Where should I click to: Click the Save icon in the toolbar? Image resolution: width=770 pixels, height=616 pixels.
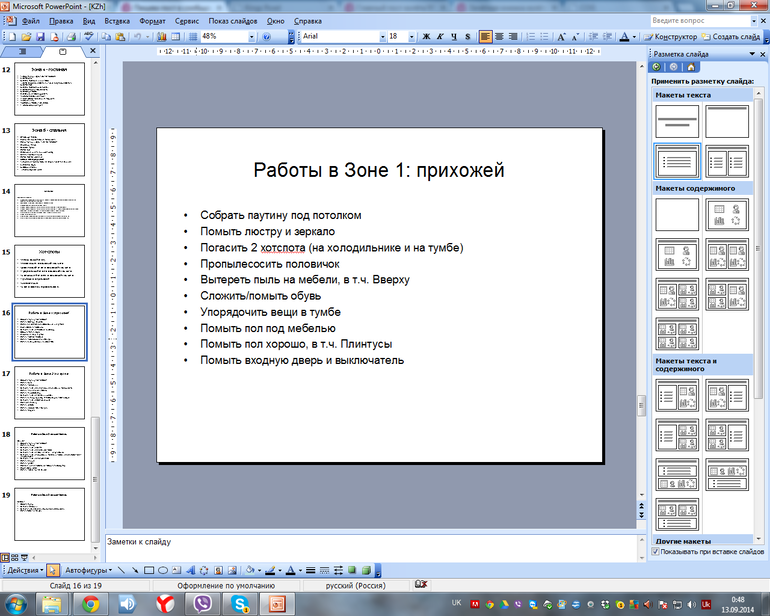click(40, 36)
